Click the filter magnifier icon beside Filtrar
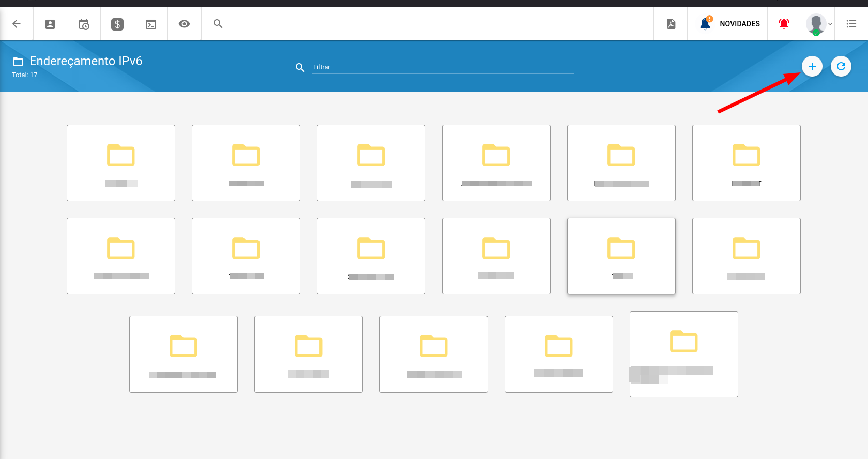Viewport: 868px width, 459px height. click(300, 67)
